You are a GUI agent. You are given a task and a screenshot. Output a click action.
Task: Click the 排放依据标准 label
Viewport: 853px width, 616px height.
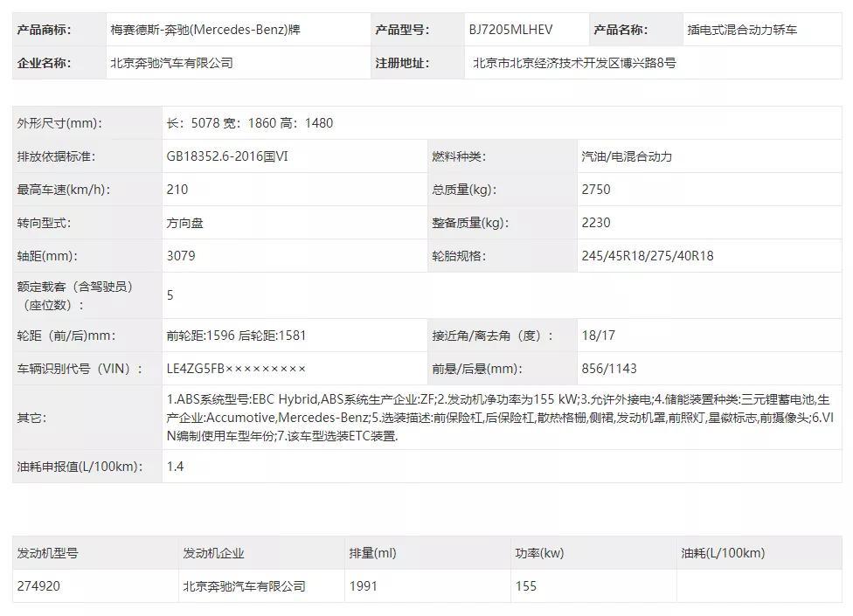pos(56,156)
